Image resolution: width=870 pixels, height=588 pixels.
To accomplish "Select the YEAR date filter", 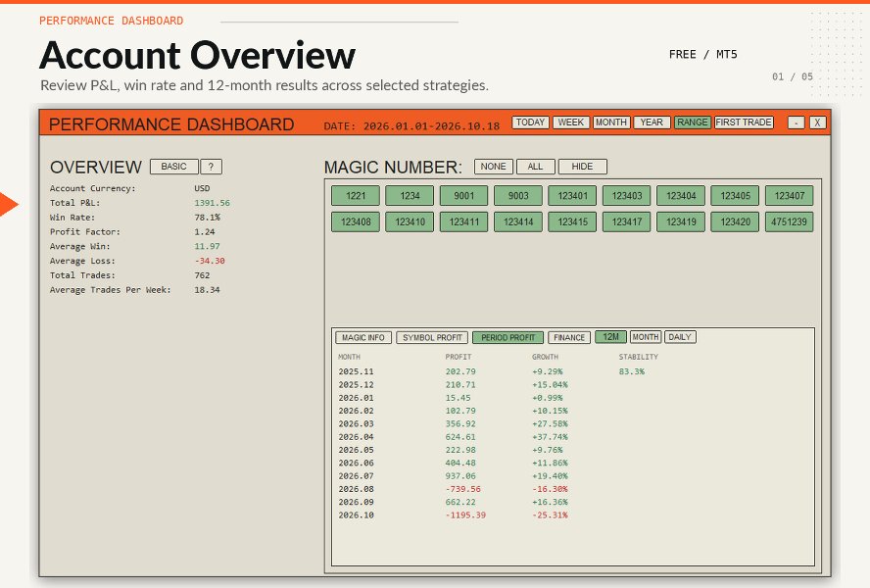I will (x=652, y=122).
